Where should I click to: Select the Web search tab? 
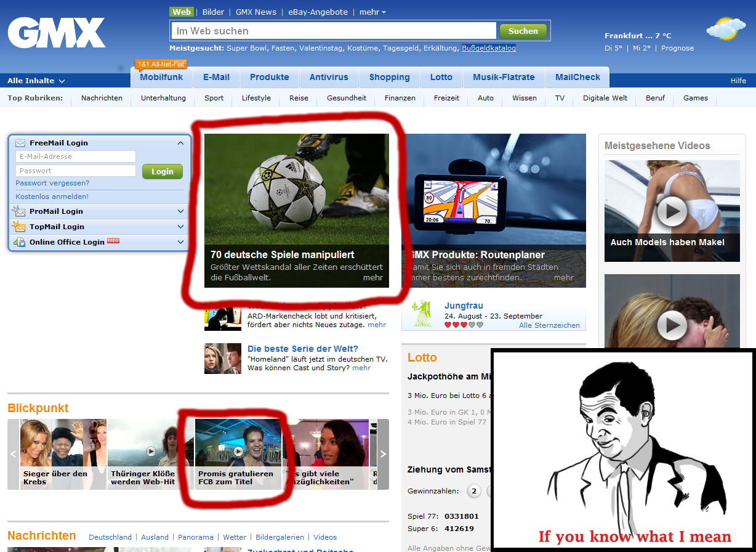pyautogui.click(x=182, y=12)
